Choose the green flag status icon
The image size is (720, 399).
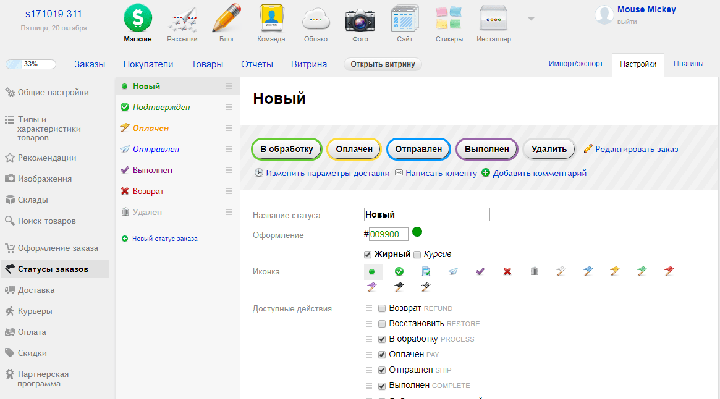click(642, 271)
